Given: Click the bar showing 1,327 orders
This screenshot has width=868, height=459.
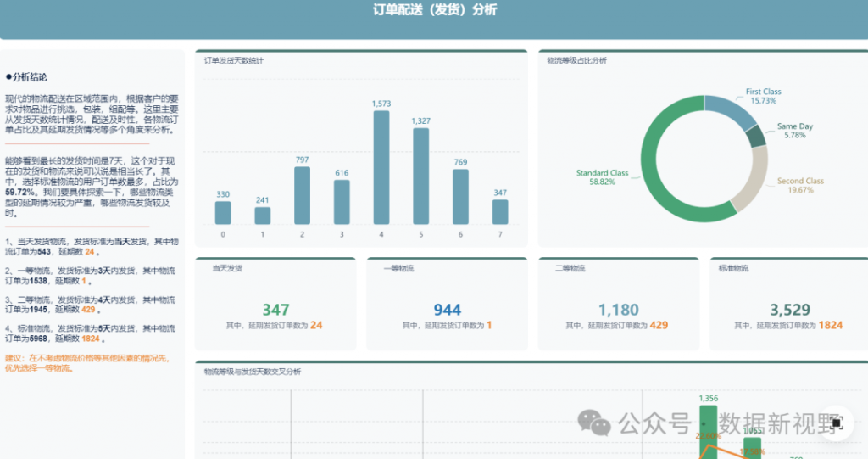Looking at the screenshot, I should click(x=421, y=176).
